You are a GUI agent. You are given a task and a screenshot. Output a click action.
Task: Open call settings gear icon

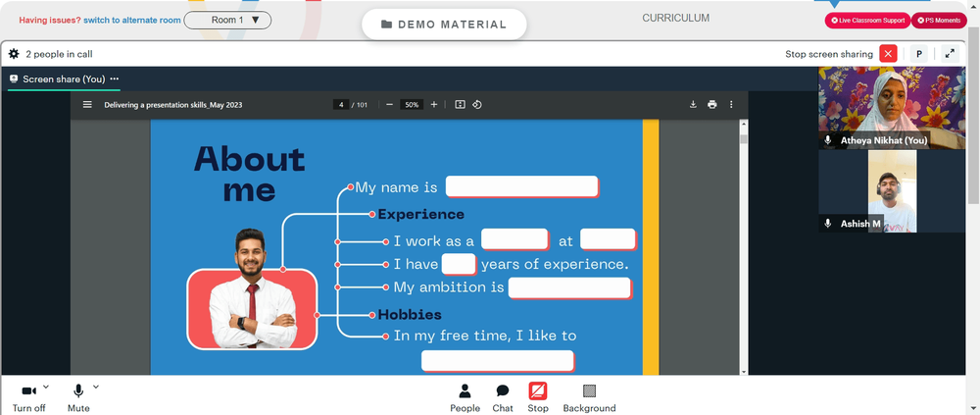click(x=14, y=54)
